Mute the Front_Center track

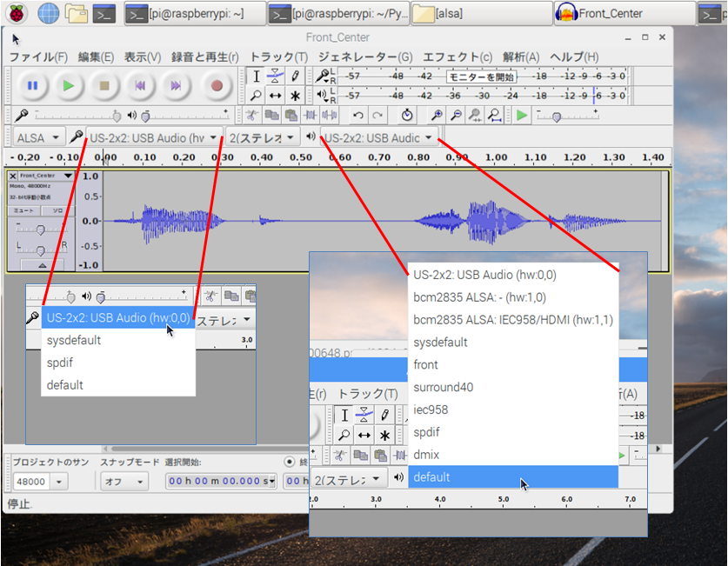point(23,210)
